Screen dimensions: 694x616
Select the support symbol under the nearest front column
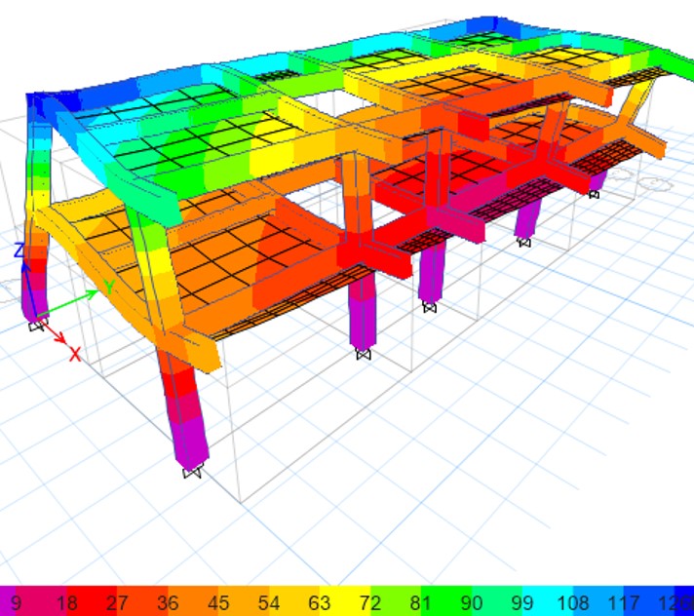click(x=193, y=473)
